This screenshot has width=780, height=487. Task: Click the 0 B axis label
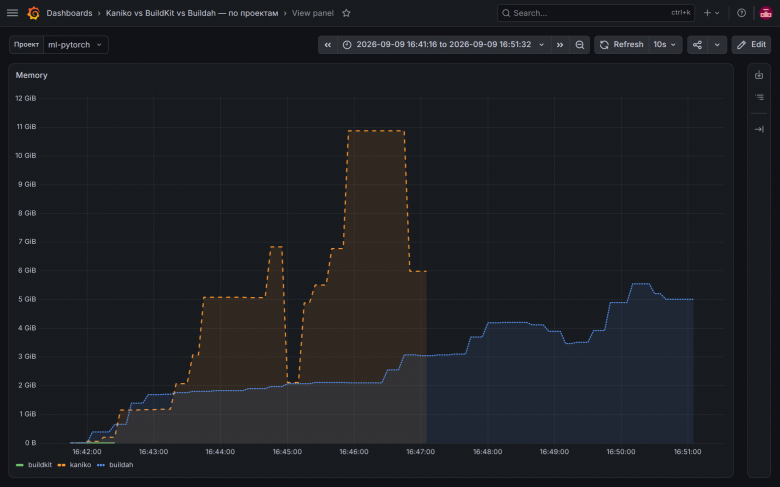point(30,443)
